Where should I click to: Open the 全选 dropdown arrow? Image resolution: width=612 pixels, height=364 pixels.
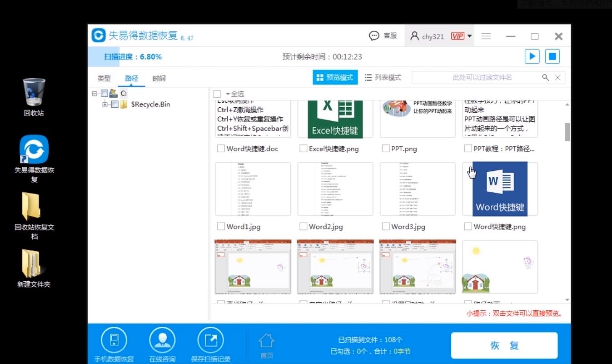click(228, 94)
